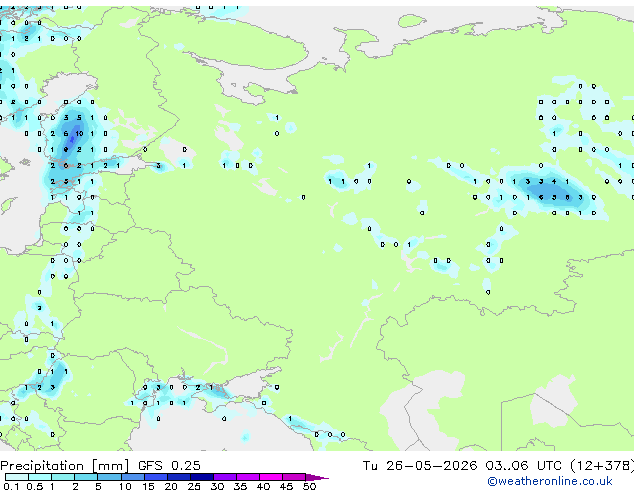Open the weatheronline.co.uk credit link
The image size is (634, 490).
550,481
